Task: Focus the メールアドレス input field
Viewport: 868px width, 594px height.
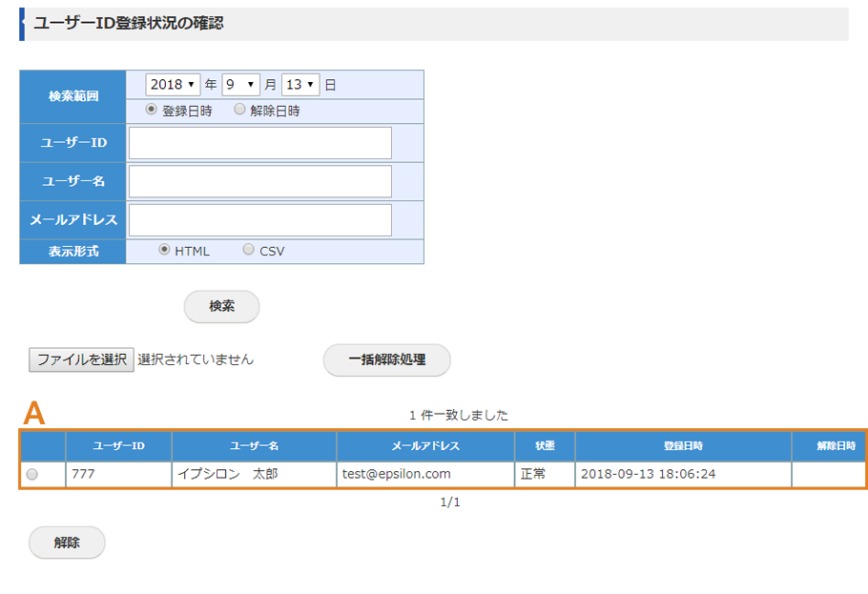Action: (x=260, y=220)
